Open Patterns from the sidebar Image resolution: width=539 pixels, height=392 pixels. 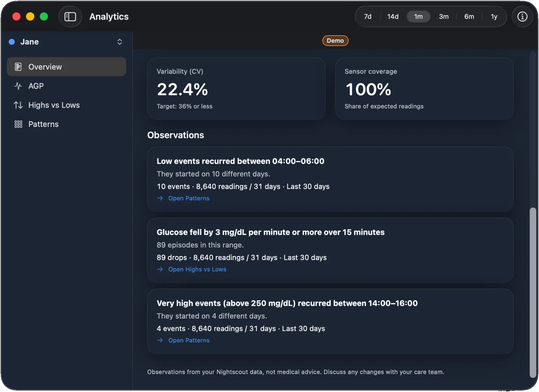(67, 124)
